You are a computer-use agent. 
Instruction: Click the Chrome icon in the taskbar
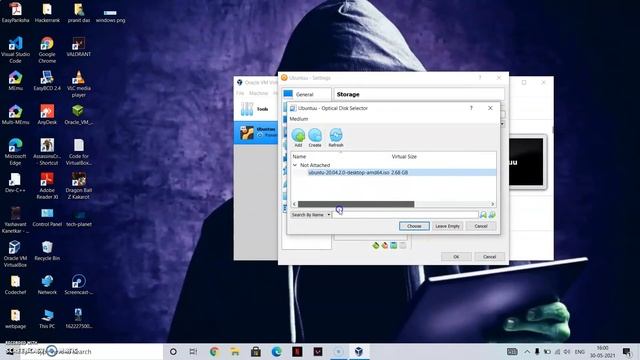coord(214,351)
